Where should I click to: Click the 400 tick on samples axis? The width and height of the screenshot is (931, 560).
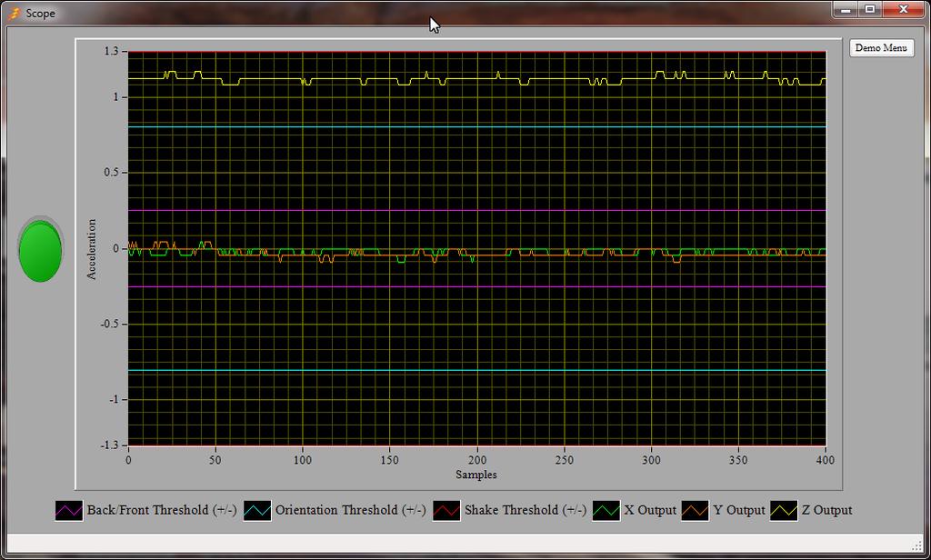826,460
